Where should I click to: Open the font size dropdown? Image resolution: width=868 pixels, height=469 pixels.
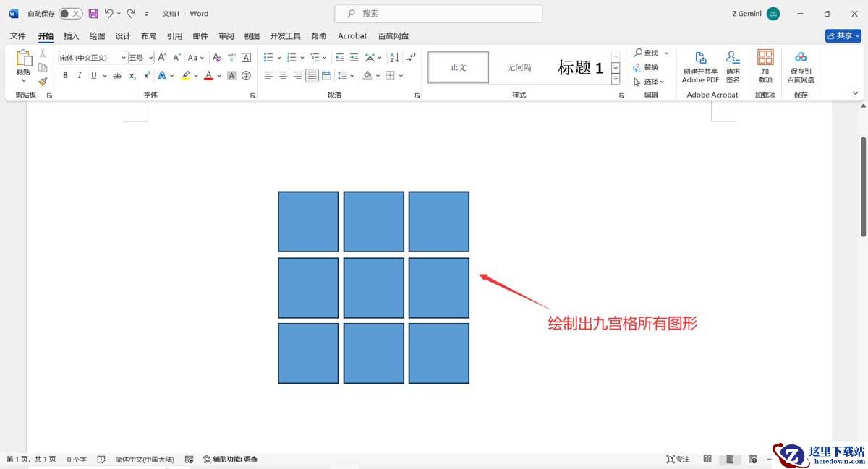coord(150,57)
